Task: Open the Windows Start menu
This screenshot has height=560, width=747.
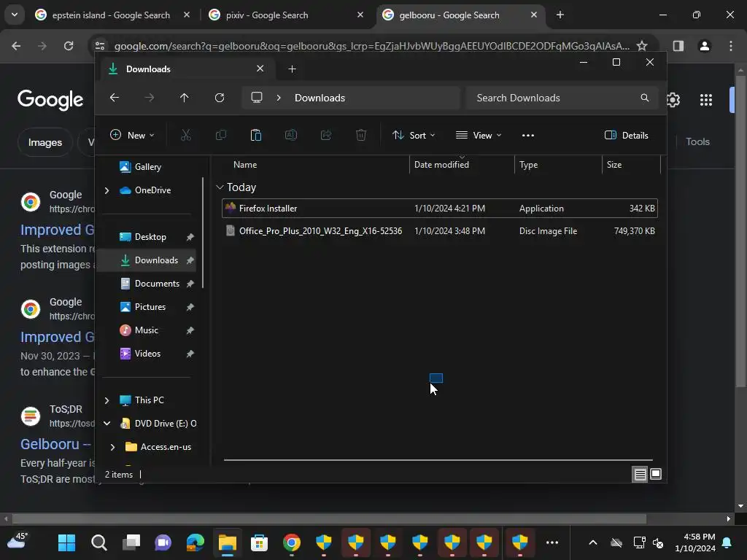Action: pos(66,542)
